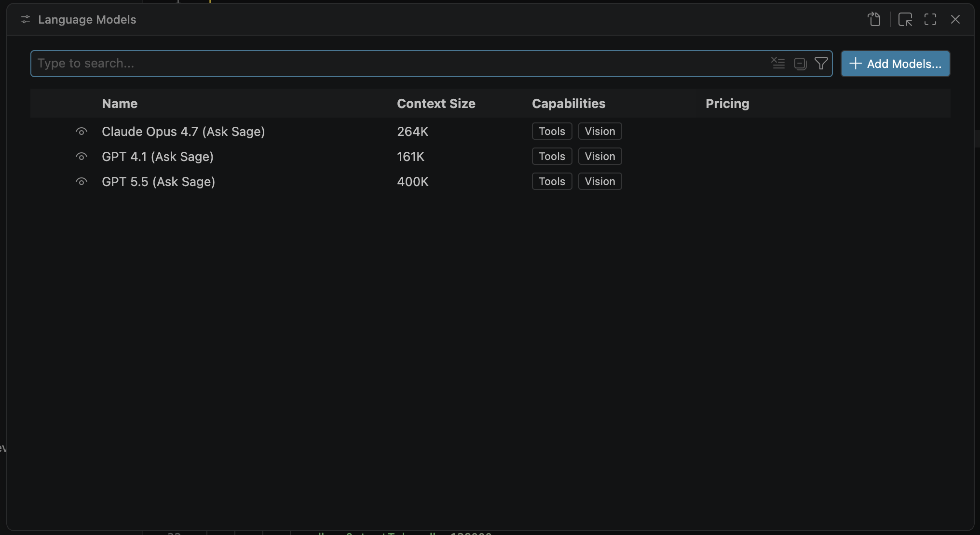Click the Context Size column header
980x535 pixels.
point(436,104)
